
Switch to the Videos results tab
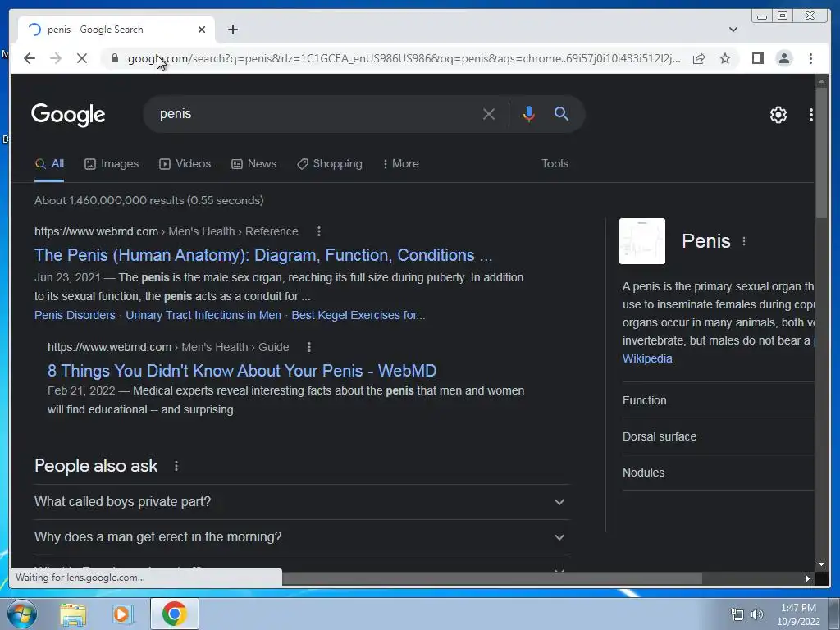[185, 164]
